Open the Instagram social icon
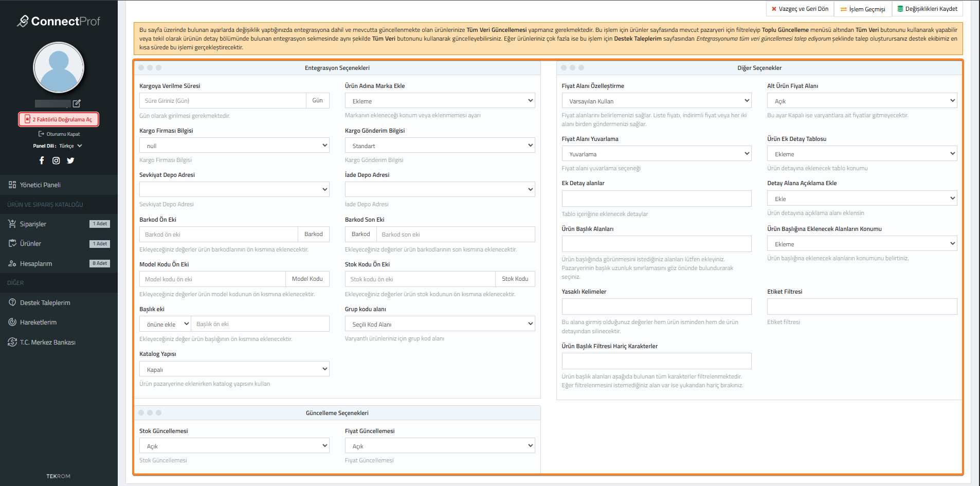Image resolution: width=980 pixels, height=486 pixels. (x=56, y=160)
